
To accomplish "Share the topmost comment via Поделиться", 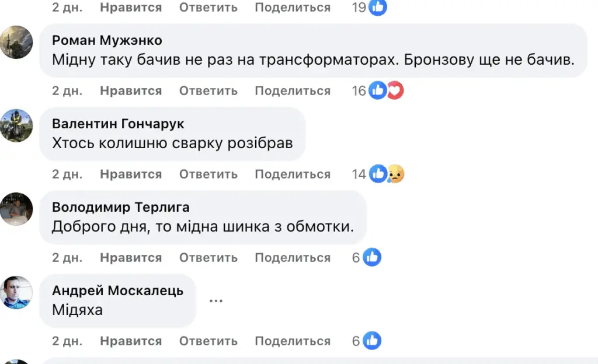I will (x=292, y=8).
